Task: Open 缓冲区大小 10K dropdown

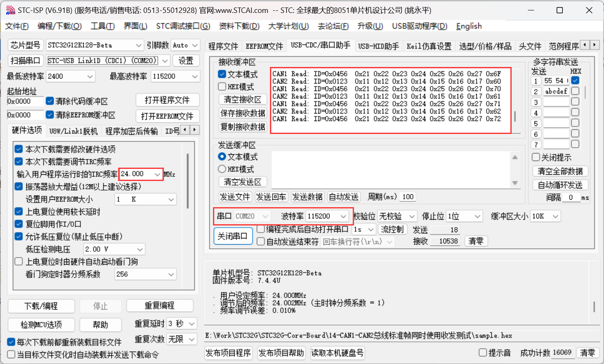Action: pos(545,216)
